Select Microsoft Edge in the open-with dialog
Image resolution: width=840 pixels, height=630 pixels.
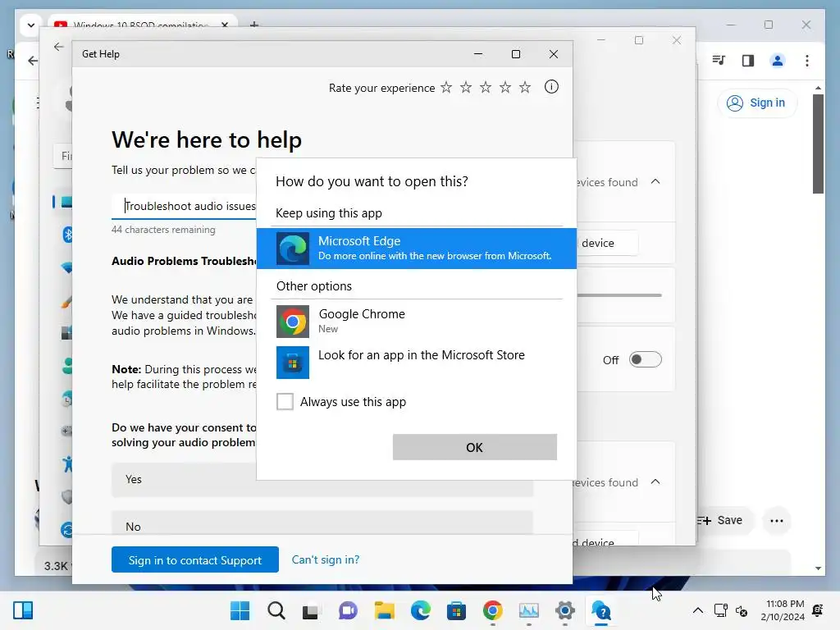click(416, 248)
